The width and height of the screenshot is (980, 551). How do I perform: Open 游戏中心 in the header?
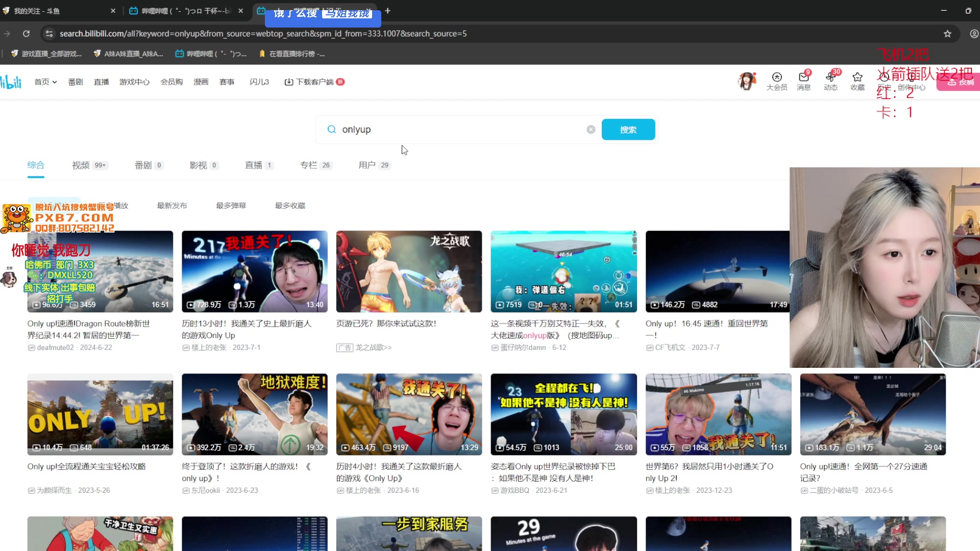point(135,82)
